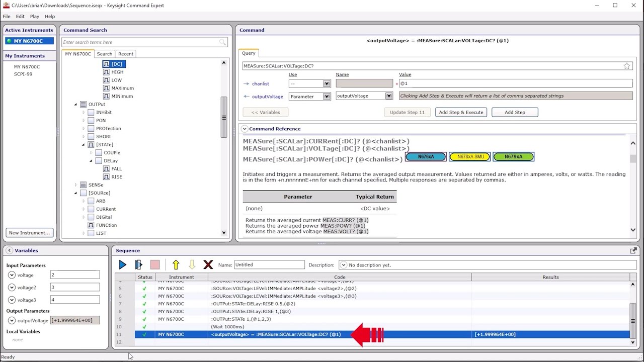
Task: Expand the voltage3 input parameter
Action: (x=12, y=300)
